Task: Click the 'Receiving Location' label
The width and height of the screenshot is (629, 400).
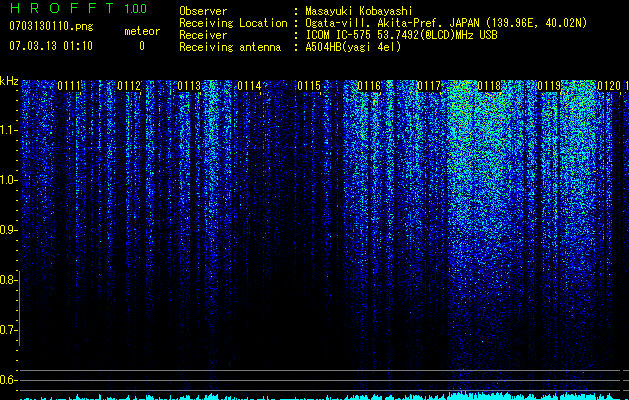Action: 233,23
